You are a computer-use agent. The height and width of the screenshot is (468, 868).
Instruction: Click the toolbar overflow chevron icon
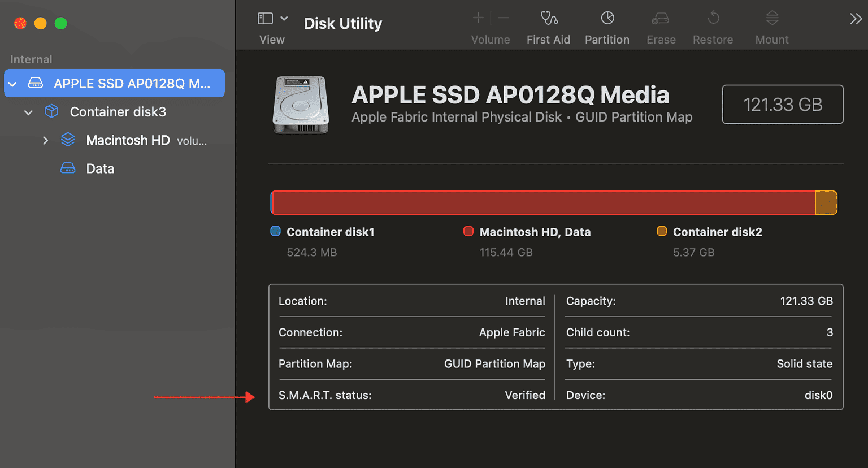(856, 19)
